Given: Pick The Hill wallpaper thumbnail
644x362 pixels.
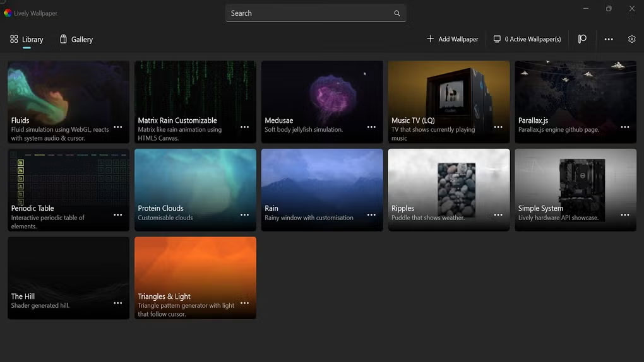Looking at the screenshot, I should pos(68,268).
